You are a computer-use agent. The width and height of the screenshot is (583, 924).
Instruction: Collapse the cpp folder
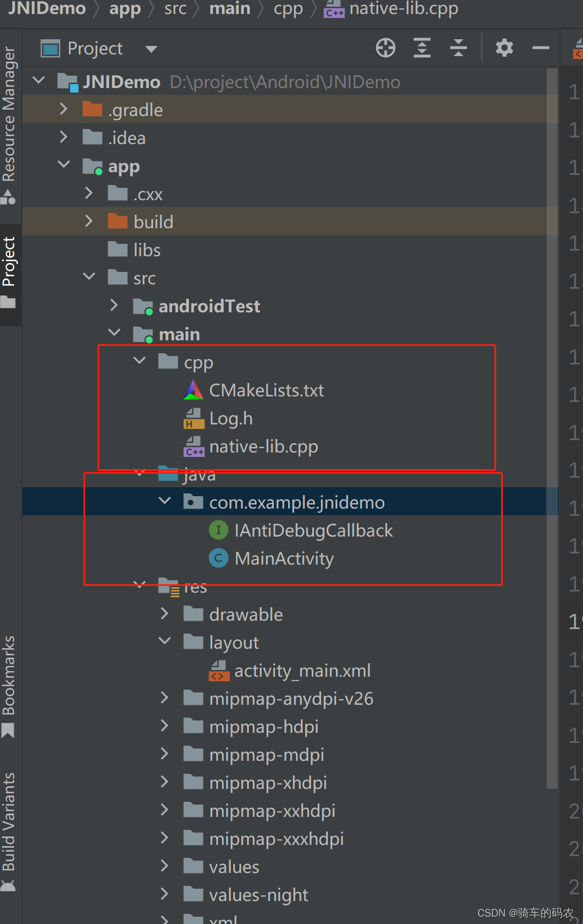pos(140,361)
